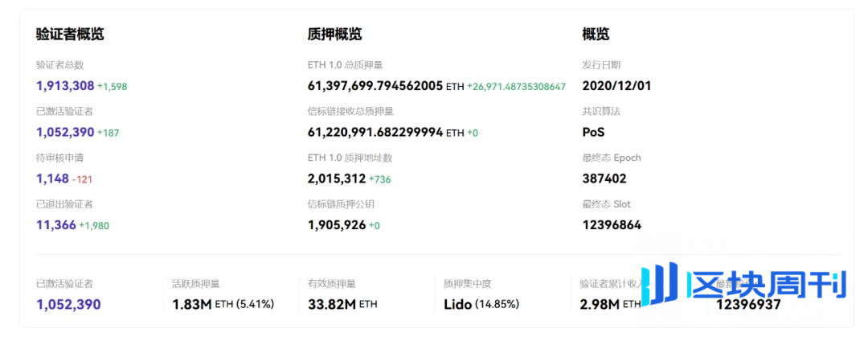The width and height of the screenshot is (868, 341).
Task: Click the finalized slot value 12396864
Action: click(x=612, y=225)
